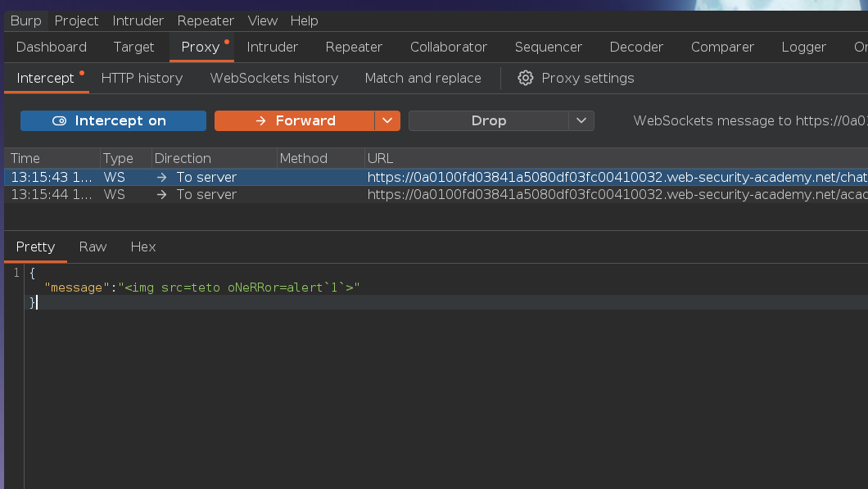This screenshot has height=489, width=868.
Task: Click "To server" in the 13:15:43 row
Action: tap(206, 177)
